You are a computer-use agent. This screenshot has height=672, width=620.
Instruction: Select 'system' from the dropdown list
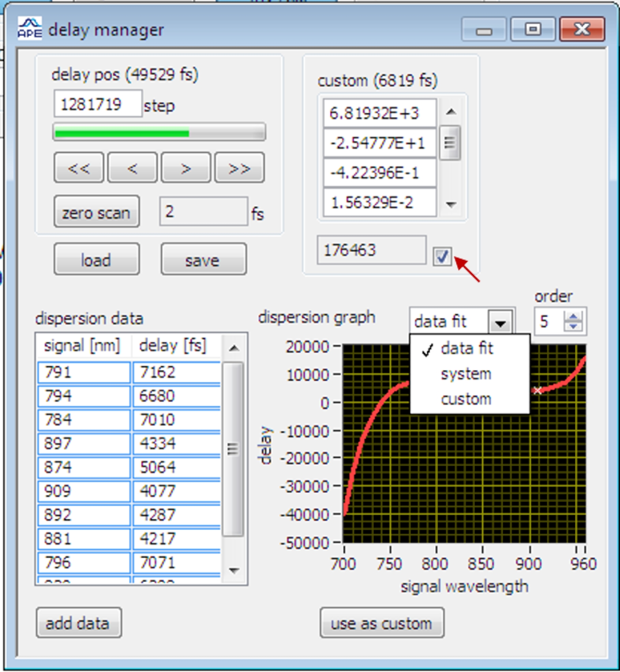click(466, 374)
